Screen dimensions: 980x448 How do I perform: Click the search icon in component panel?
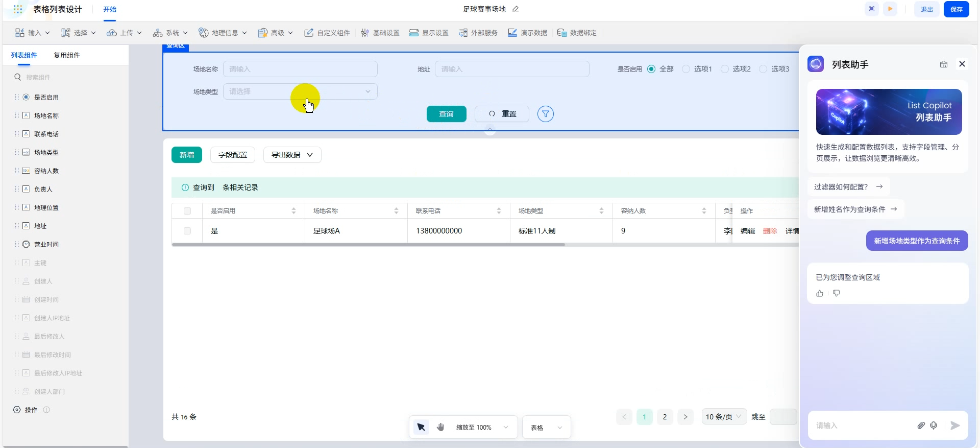(x=18, y=77)
